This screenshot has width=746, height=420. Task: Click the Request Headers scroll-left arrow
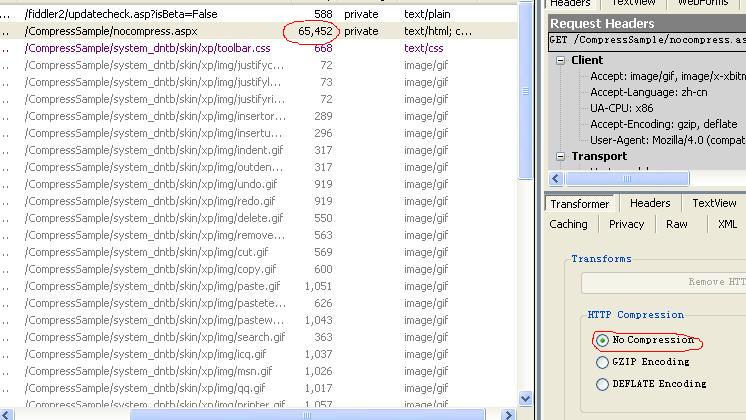tap(556, 178)
